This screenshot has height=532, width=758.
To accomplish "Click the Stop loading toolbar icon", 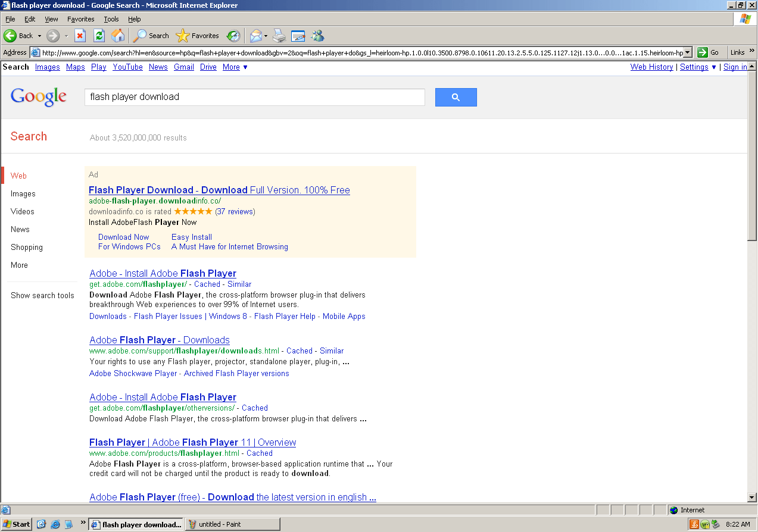I will pos(80,36).
